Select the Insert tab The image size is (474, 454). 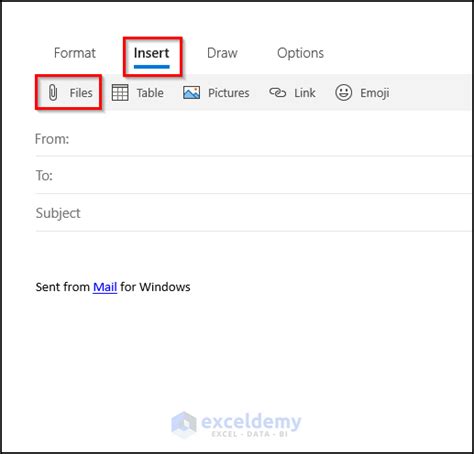coord(152,53)
